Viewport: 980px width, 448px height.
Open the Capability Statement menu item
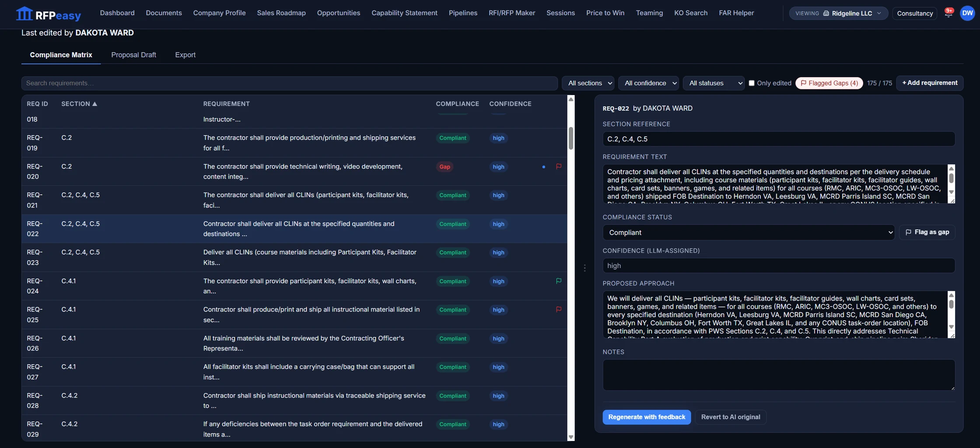[404, 13]
